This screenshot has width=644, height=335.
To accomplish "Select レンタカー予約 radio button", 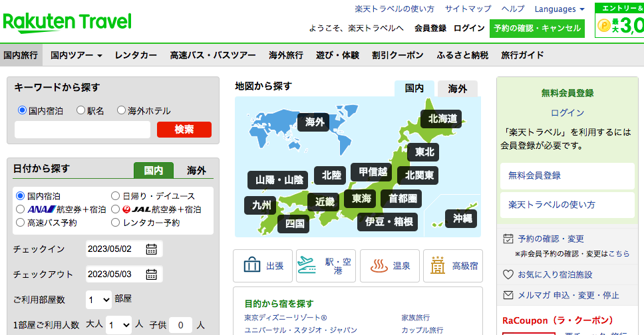I will [115, 223].
